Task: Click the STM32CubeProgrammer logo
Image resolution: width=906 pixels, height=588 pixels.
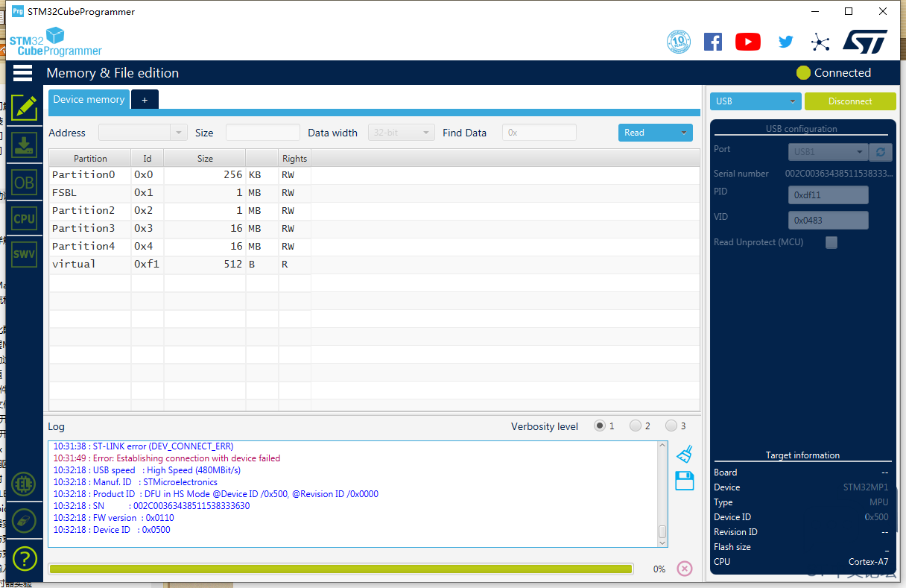Action: pos(56,42)
